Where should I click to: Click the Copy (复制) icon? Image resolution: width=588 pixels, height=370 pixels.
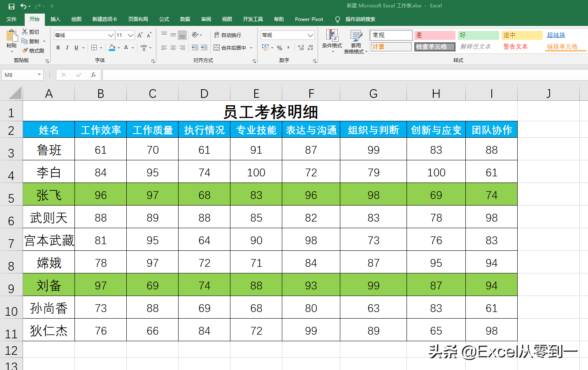coord(25,41)
